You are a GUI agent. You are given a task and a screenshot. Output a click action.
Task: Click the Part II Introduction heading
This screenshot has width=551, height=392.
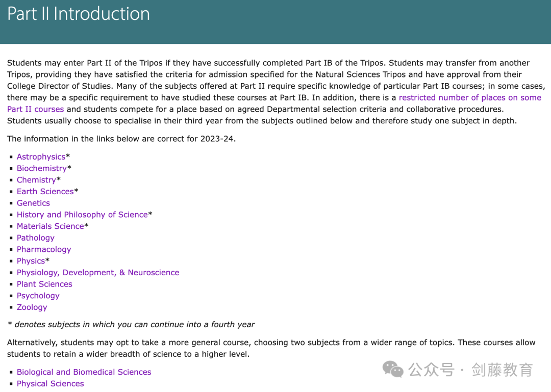[x=79, y=14]
